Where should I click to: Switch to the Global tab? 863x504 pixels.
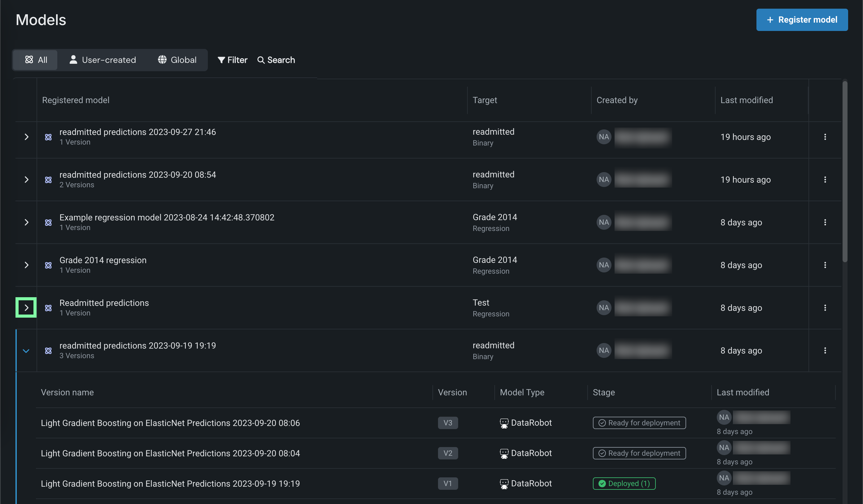tap(177, 60)
